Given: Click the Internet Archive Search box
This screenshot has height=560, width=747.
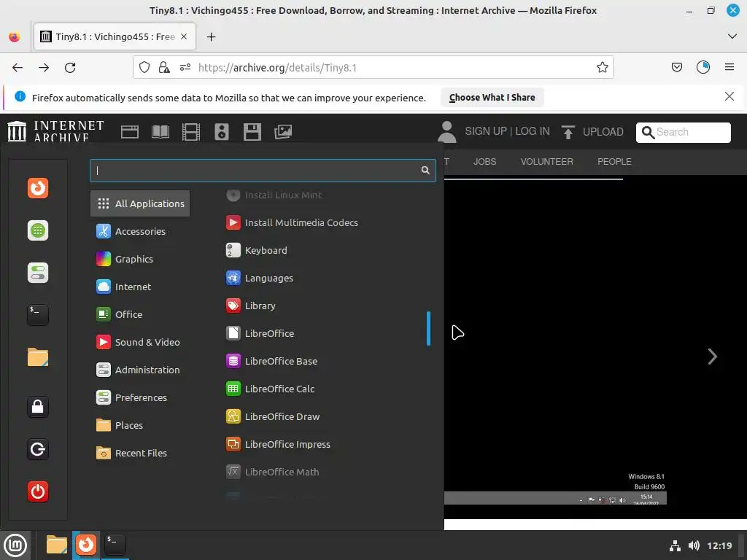Looking at the screenshot, I should [683, 133].
